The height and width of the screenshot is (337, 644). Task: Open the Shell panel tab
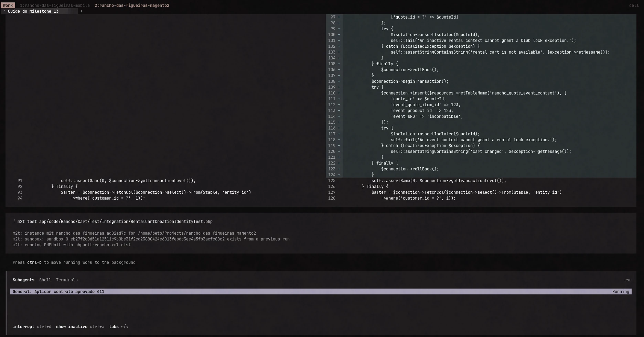tap(45, 280)
